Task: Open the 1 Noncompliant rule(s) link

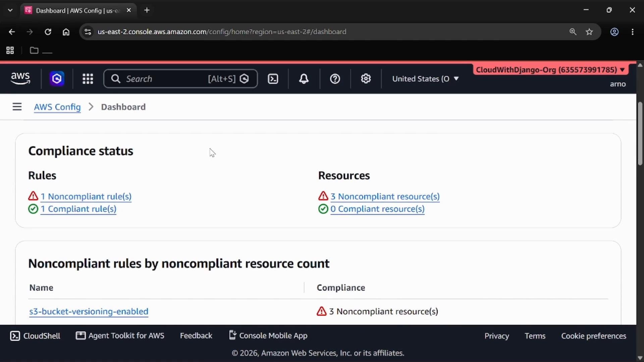Action: tap(86, 196)
